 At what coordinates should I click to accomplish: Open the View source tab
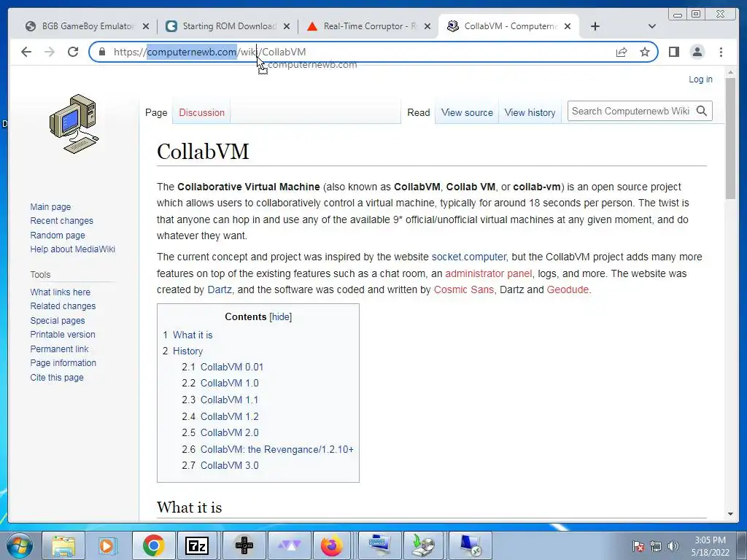[467, 112]
